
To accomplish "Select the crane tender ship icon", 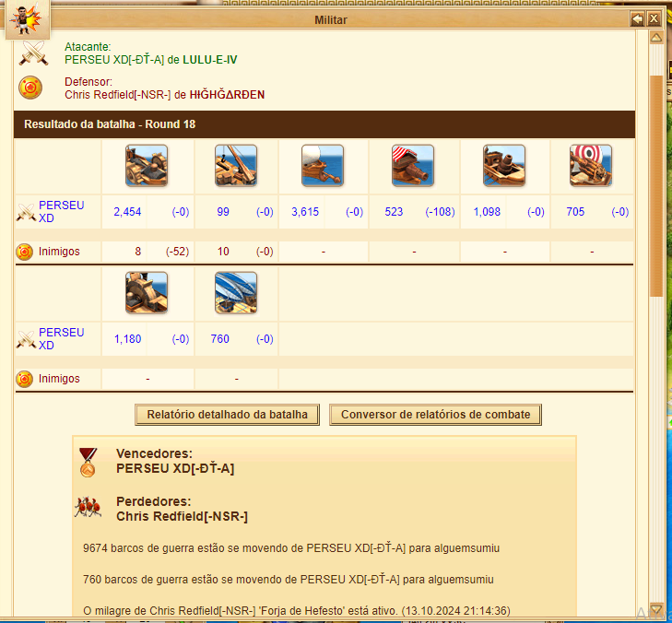I will 236,165.
